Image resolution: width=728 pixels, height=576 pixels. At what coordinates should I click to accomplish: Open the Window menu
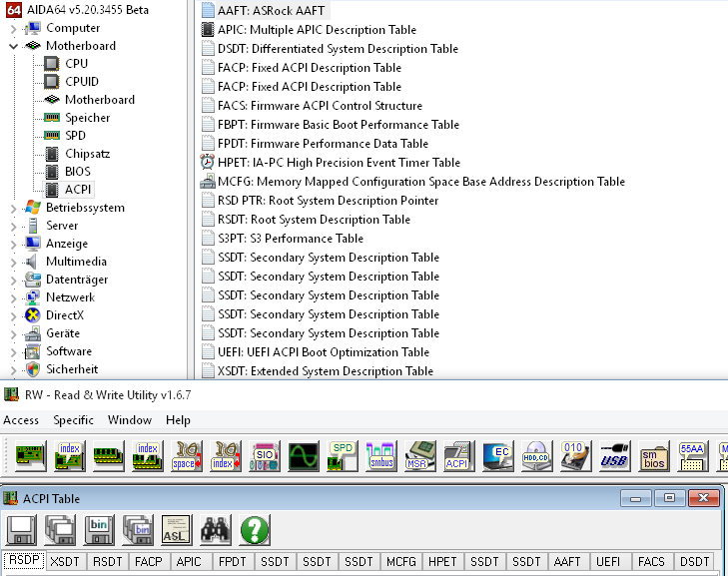[130, 420]
